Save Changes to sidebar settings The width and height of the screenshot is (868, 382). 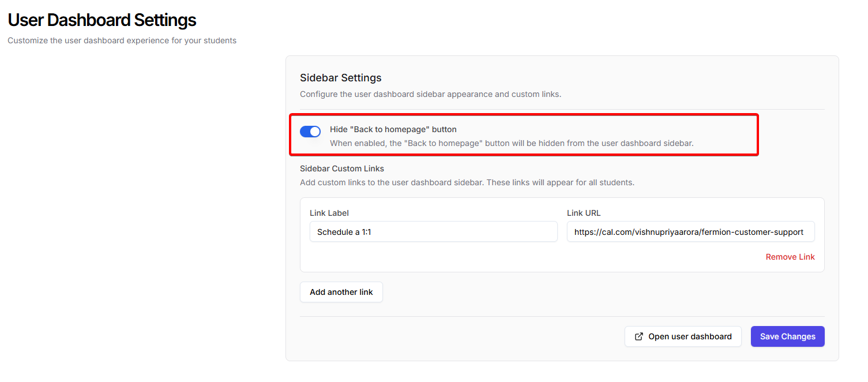click(x=787, y=336)
